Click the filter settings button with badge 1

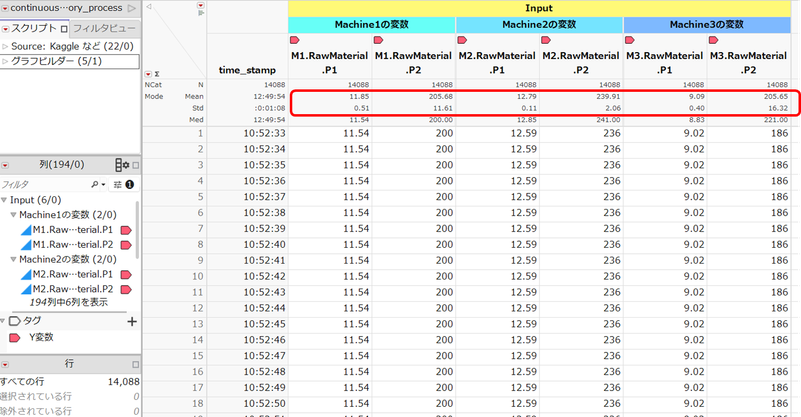pos(124,184)
